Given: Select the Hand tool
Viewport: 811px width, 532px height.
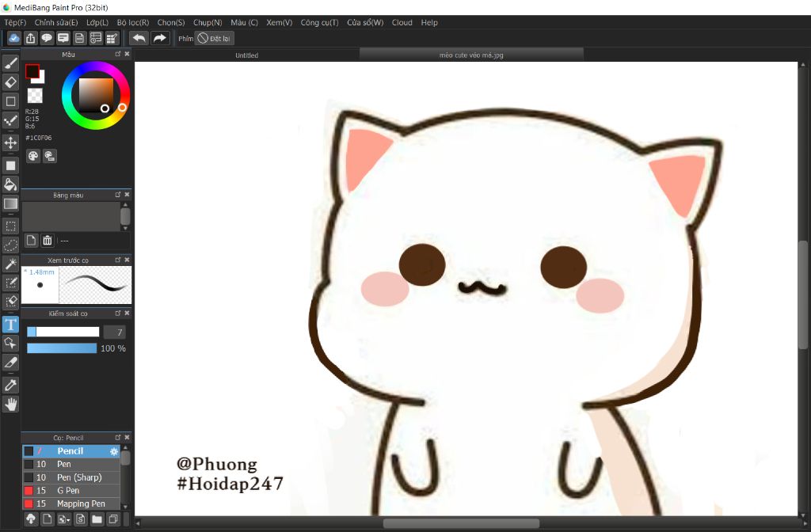Looking at the screenshot, I should click(10, 405).
